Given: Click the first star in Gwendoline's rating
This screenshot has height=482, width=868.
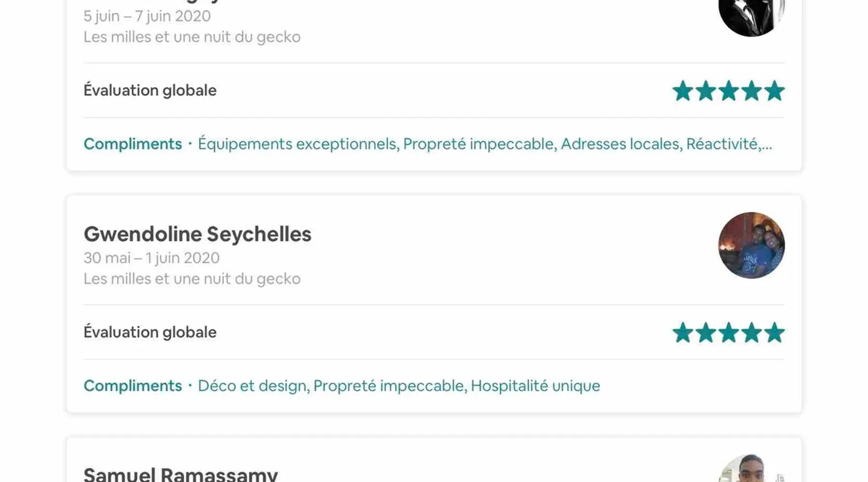Looking at the screenshot, I should pyautogui.click(x=683, y=333).
